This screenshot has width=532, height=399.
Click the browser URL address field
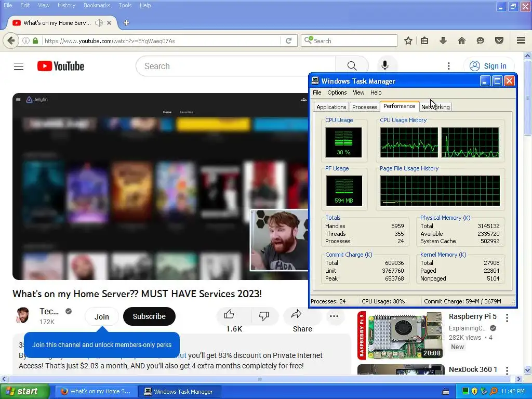pyautogui.click(x=162, y=41)
